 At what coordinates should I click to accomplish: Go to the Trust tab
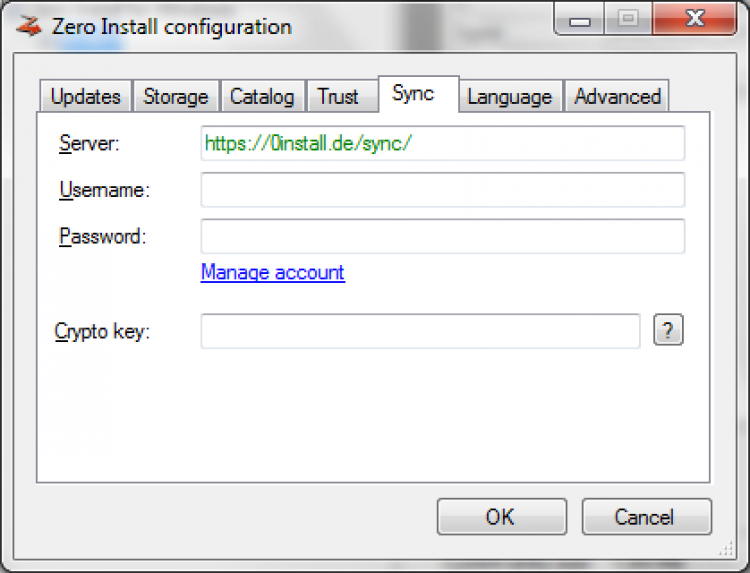click(x=338, y=97)
